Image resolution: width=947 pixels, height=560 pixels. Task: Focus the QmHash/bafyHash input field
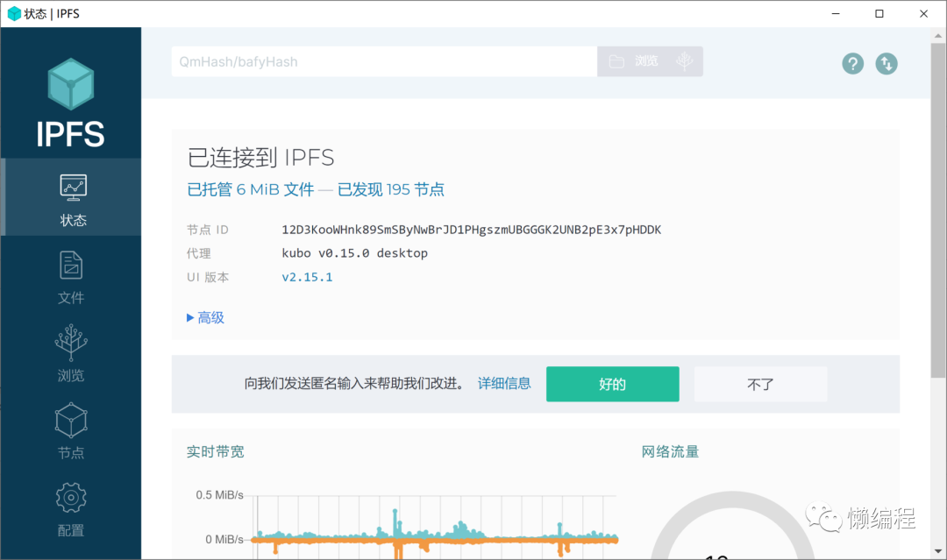pyautogui.click(x=384, y=61)
